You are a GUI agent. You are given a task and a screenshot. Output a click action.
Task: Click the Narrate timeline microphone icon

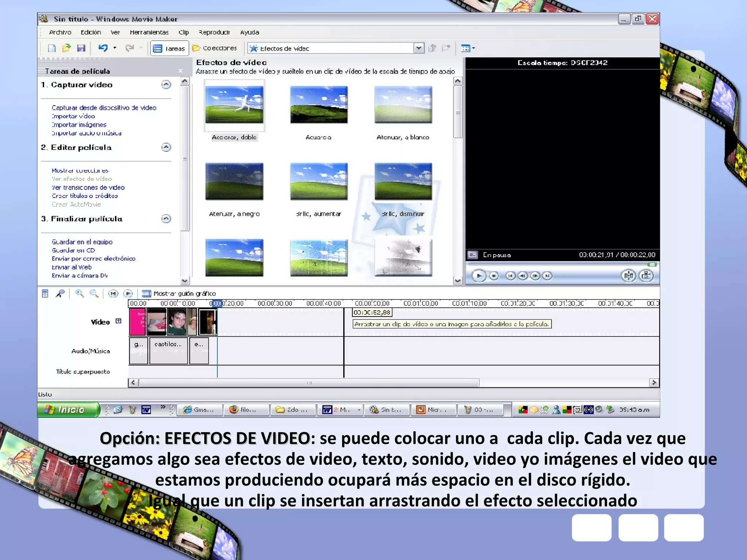[61, 293]
